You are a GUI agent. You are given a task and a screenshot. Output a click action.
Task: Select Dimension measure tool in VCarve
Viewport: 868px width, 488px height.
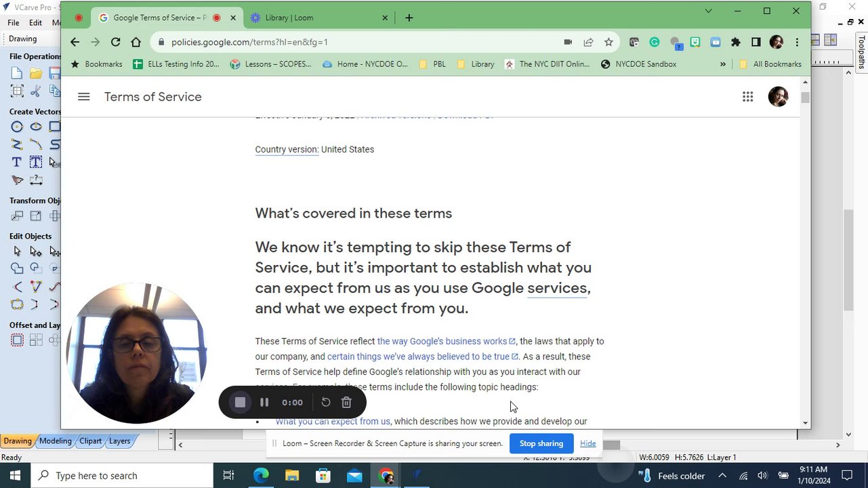click(36, 180)
